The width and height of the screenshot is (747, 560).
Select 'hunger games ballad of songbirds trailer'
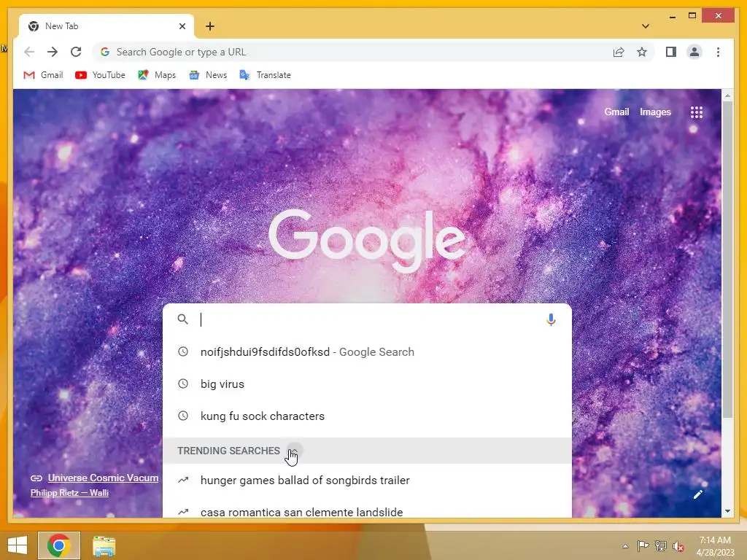click(x=367, y=480)
